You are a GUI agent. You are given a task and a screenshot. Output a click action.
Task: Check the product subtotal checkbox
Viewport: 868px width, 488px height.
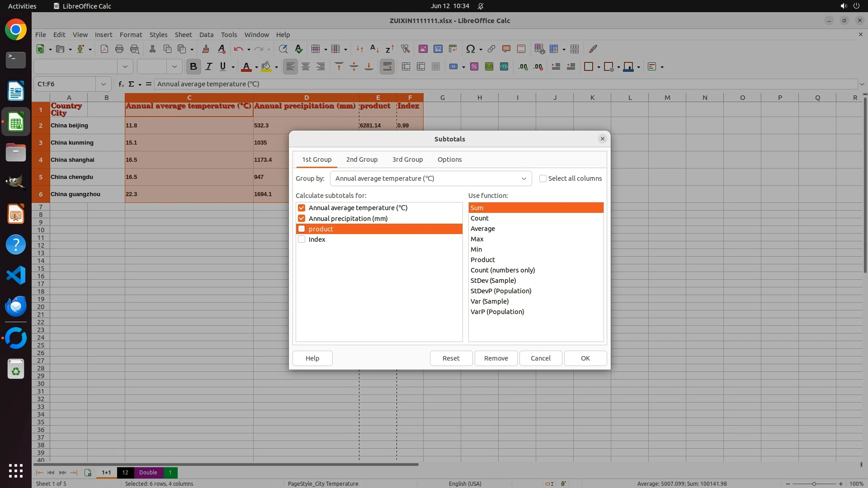(302, 229)
